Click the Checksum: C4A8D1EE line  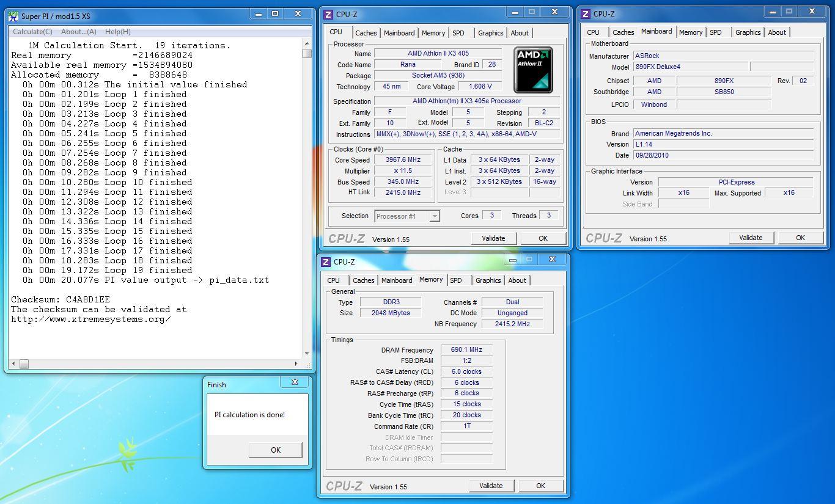[61, 299]
